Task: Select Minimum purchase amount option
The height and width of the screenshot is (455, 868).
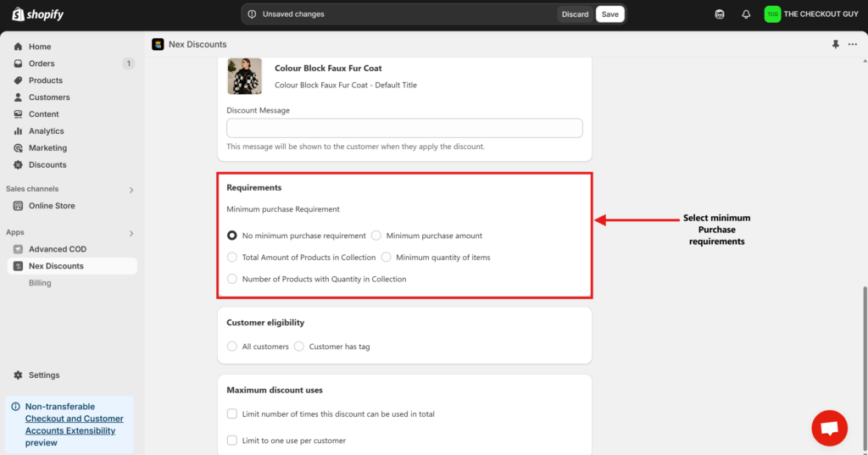Action: pyautogui.click(x=376, y=236)
